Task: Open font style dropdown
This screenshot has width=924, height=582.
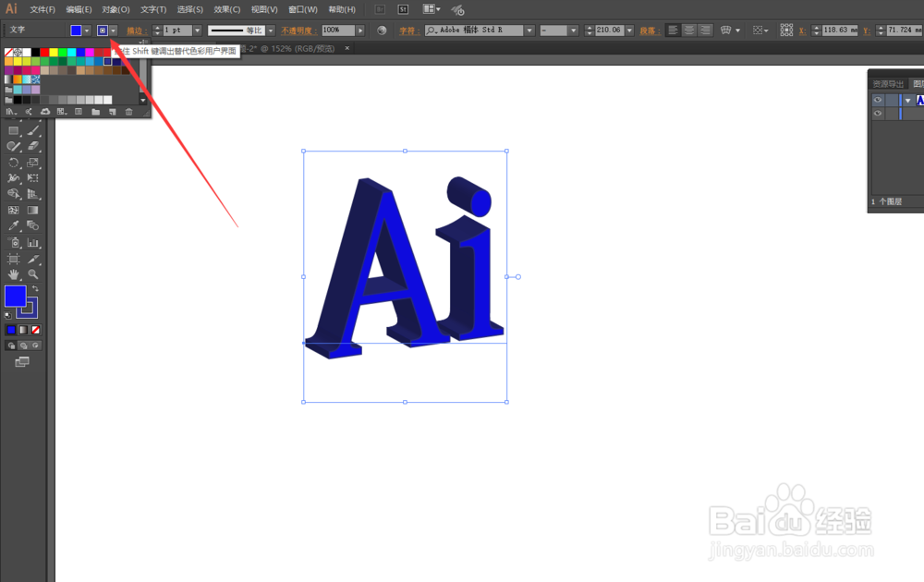Action: (x=574, y=30)
